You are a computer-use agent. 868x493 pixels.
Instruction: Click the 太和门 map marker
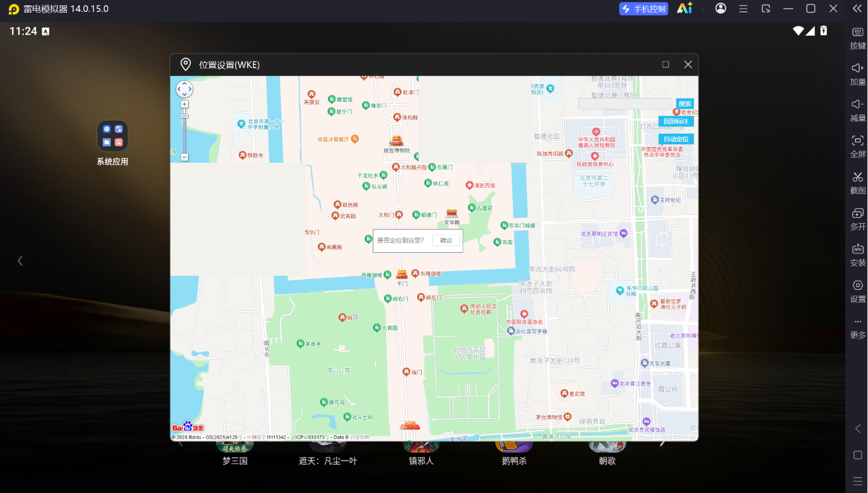(x=399, y=214)
